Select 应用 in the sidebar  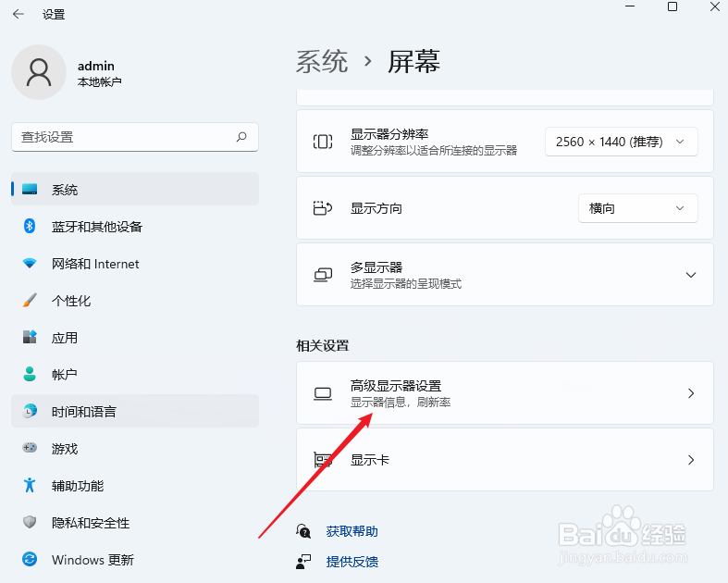tap(135, 337)
